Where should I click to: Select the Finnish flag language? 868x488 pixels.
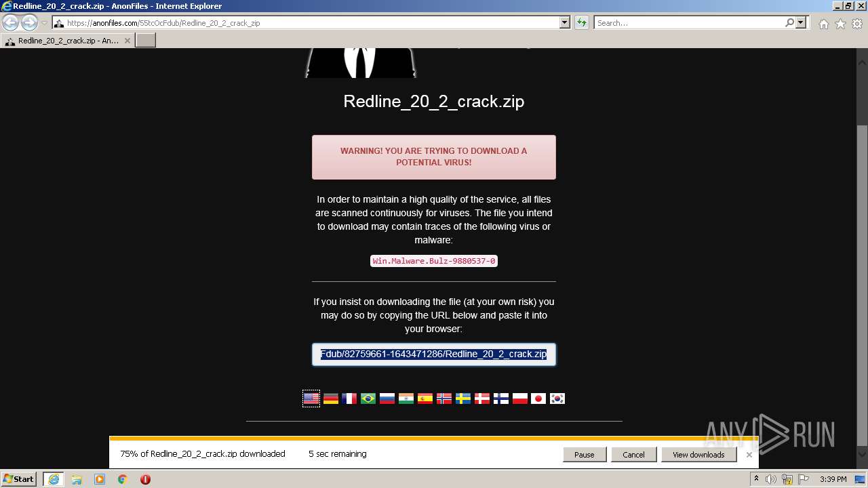point(501,399)
